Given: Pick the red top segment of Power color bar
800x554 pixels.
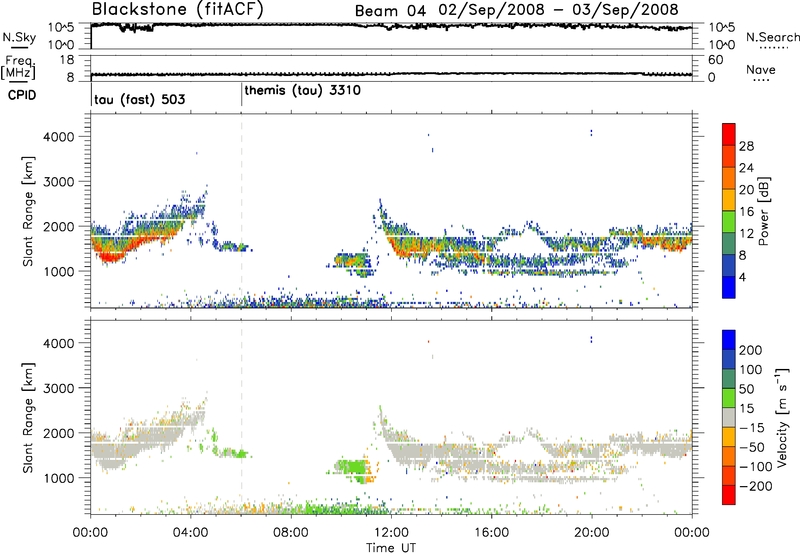Looking at the screenshot, I should [x=729, y=134].
